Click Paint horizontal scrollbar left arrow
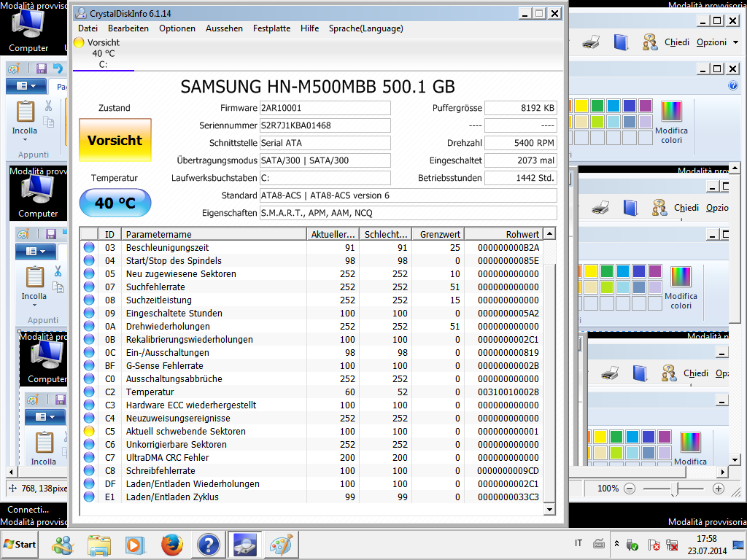The width and height of the screenshot is (747, 560). point(11,472)
